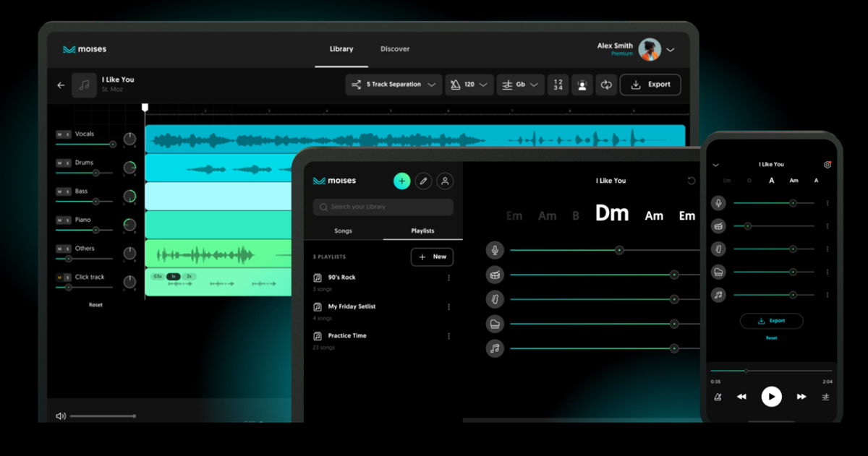
Task: Click the Search your Library field on tablet
Action: (383, 207)
